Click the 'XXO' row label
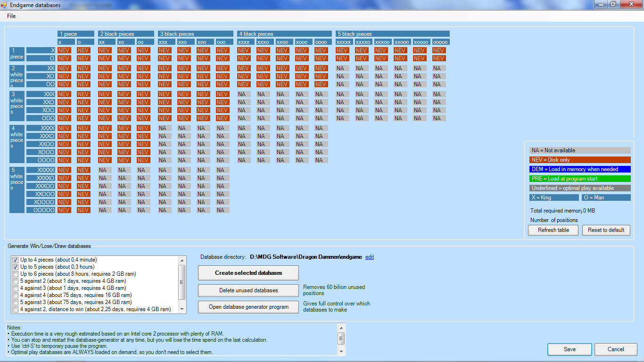Screen dimensions: 644x362 click(41, 102)
